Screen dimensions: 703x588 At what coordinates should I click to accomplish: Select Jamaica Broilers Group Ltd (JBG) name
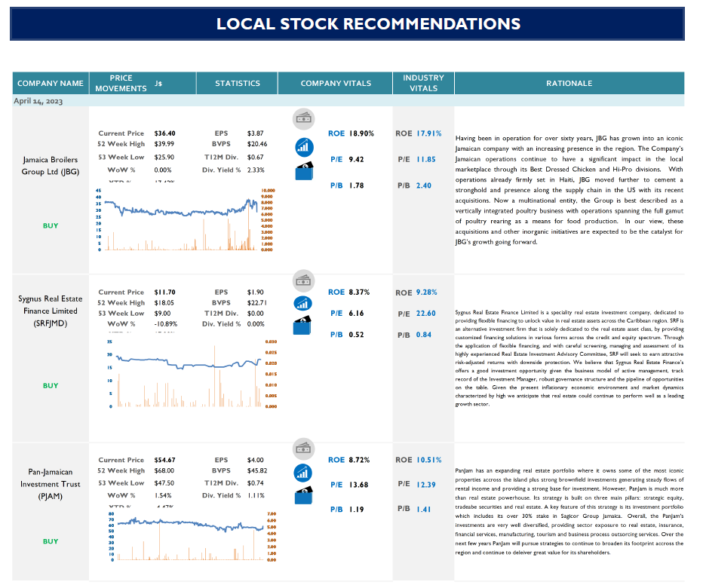point(51,166)
